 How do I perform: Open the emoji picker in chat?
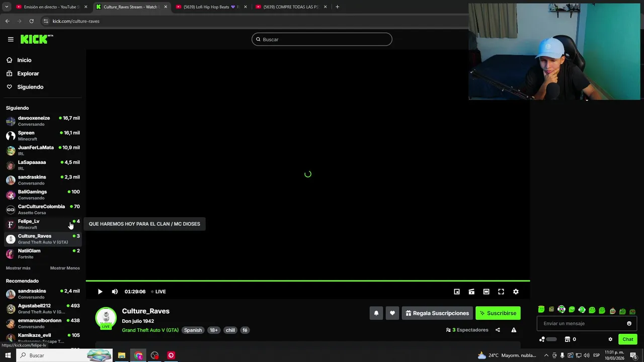pos(629,324)
